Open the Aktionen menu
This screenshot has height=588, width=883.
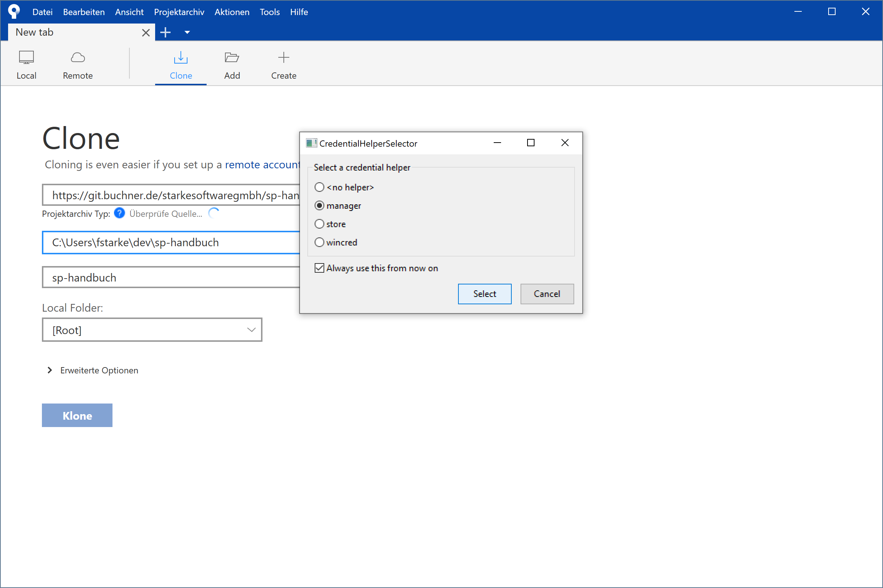coord(232,12)
